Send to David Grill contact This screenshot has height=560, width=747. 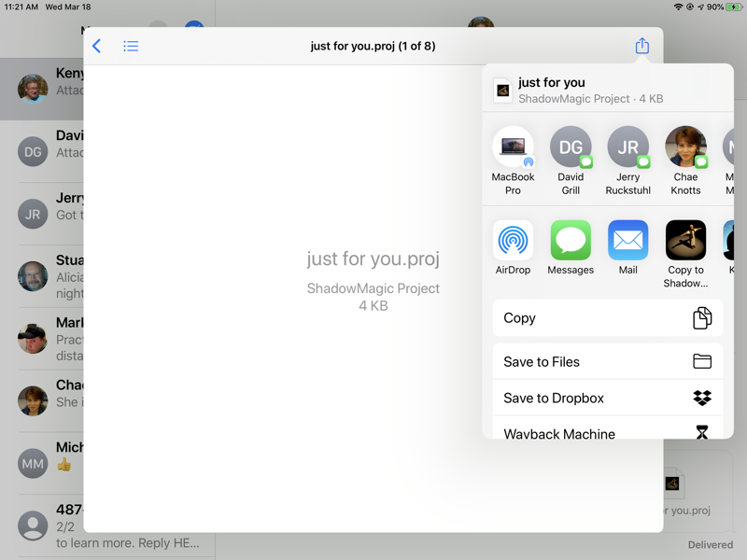pyautogui.click(x=571, y=147)
